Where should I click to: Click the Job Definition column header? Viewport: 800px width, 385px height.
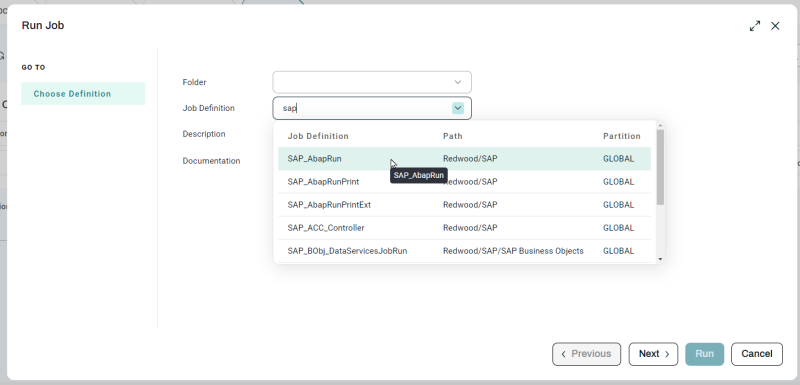[318, 136]
